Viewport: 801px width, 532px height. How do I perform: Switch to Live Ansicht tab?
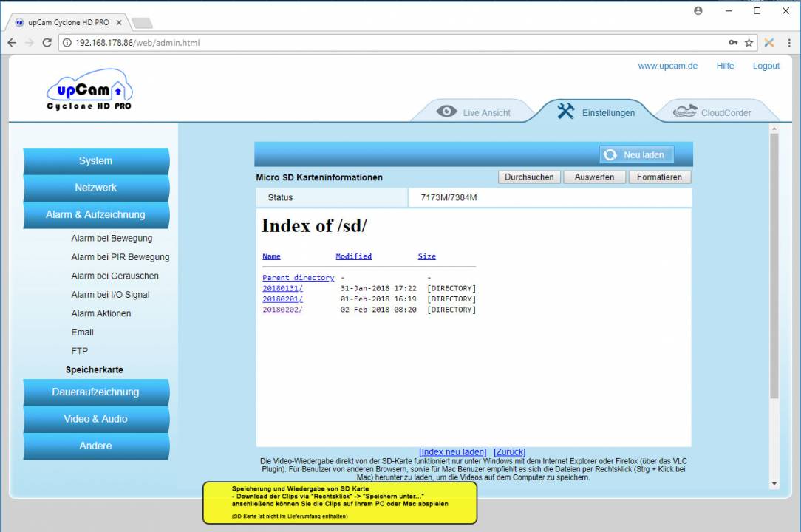click(473, 112)
